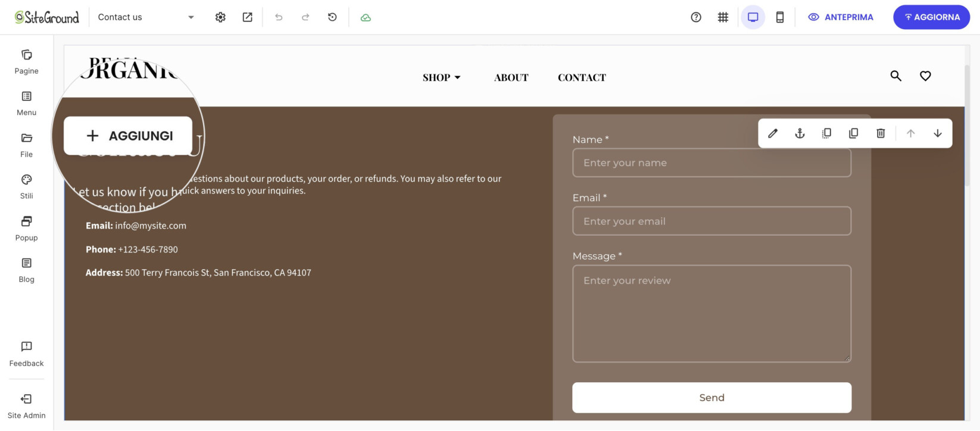Open the Stili palette panel
Screen dimensions: 980x431
point(26,187)
